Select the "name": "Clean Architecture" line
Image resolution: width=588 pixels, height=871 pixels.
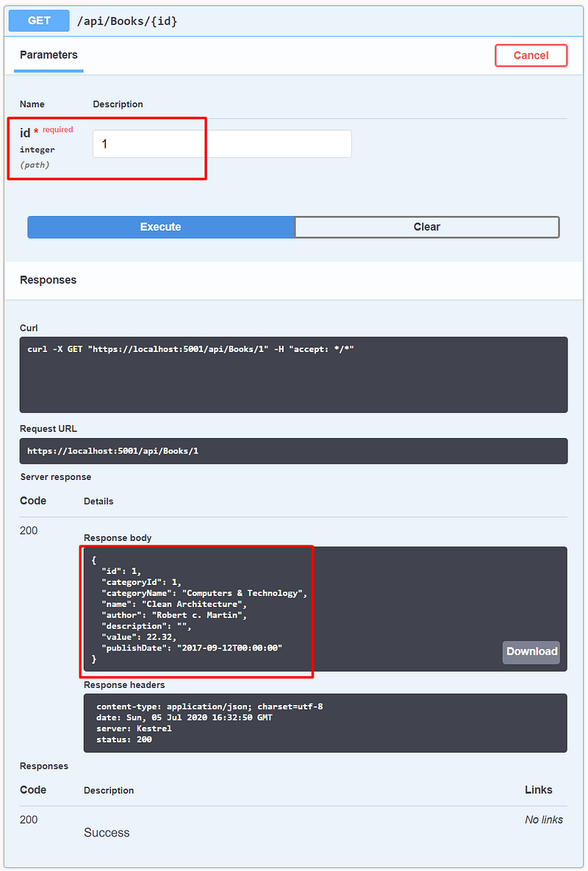pyautogui.click(x=173, y=603)
